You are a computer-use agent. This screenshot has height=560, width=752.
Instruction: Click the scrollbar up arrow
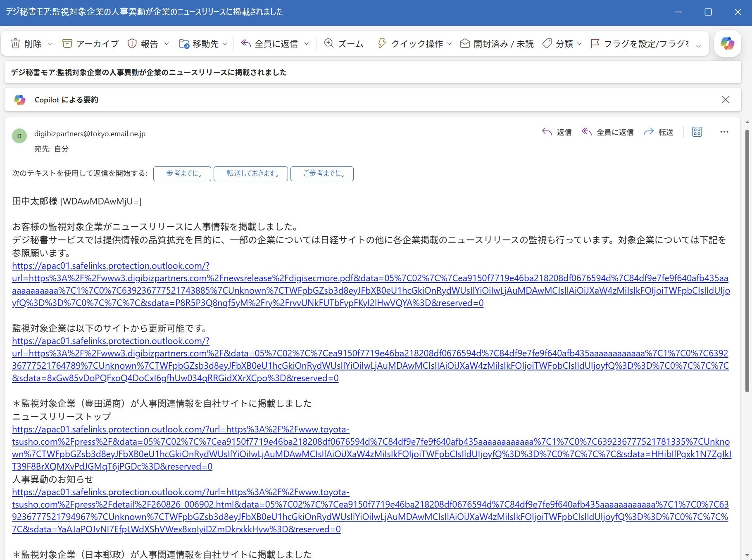(747, 122)
